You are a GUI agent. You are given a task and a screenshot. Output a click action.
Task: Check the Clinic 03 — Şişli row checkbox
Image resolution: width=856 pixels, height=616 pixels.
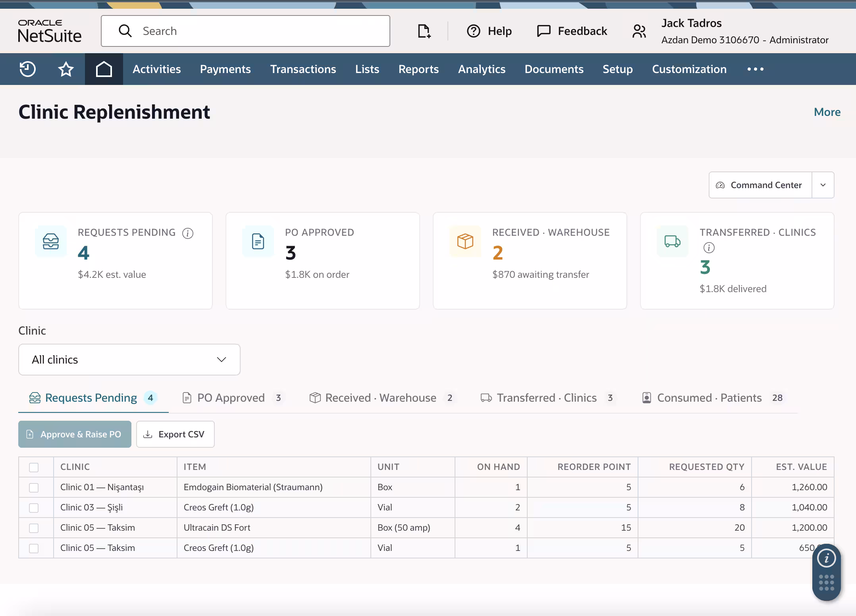[x=34, y=508]
